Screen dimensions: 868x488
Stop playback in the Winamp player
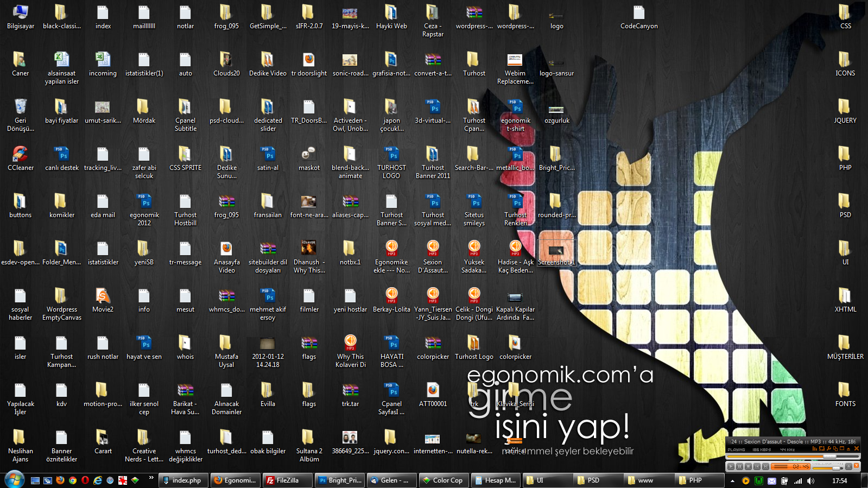(x=748, y=466)
